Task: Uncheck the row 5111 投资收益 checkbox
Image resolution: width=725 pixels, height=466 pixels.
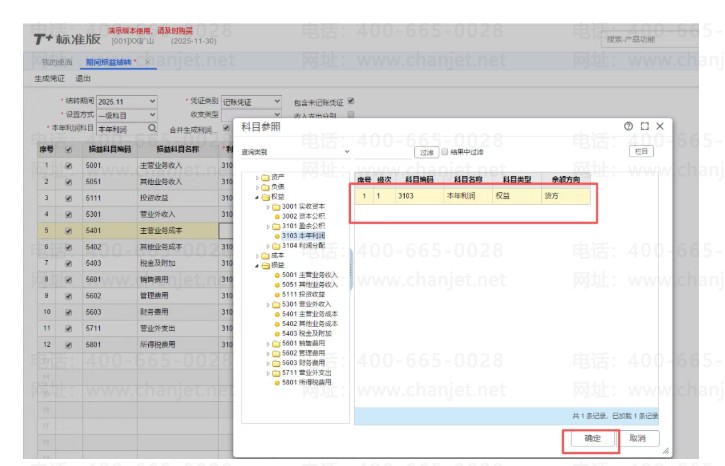Action: click(68, 198)
